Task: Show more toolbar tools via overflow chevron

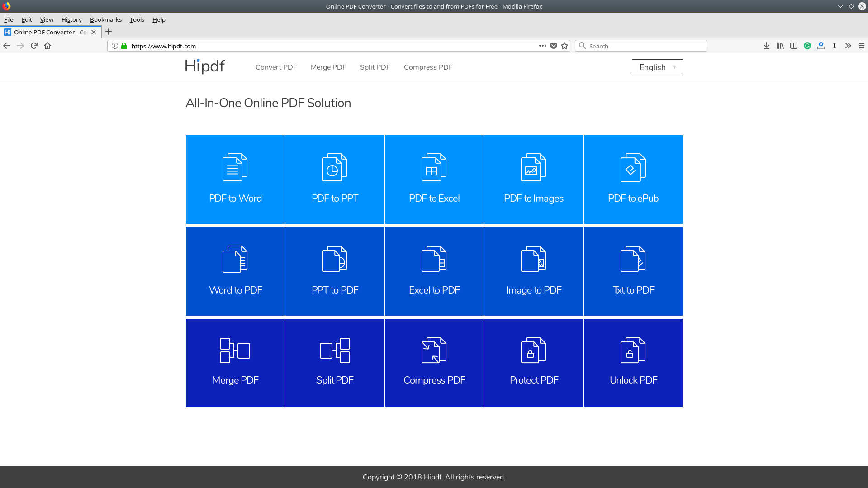Action: pyautogui.click(x=848, y=46)
